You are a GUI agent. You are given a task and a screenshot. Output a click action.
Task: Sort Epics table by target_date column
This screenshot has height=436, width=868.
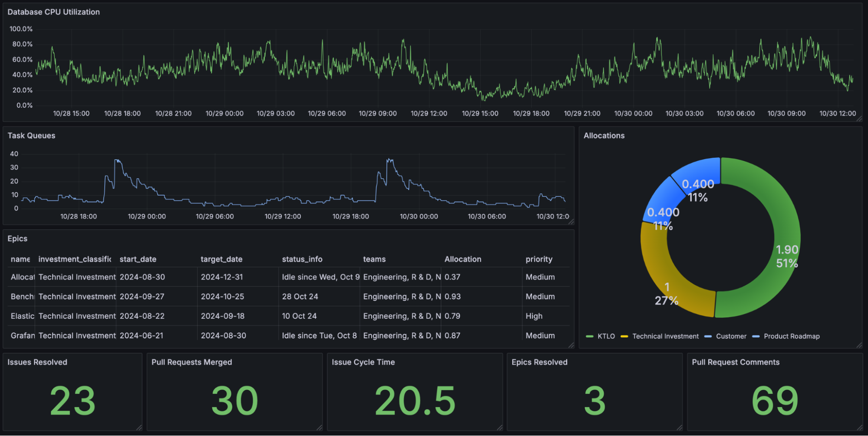[x=221, y=259]
